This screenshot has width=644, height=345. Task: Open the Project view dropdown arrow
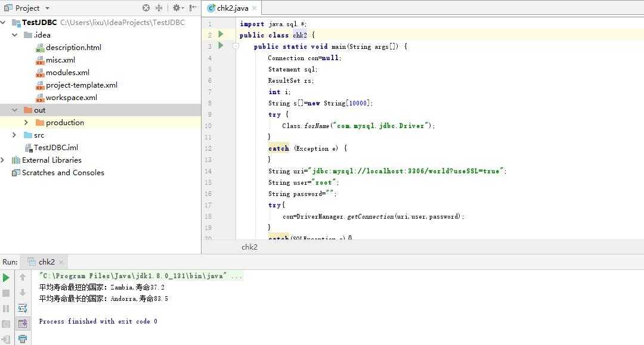(47, 8)
